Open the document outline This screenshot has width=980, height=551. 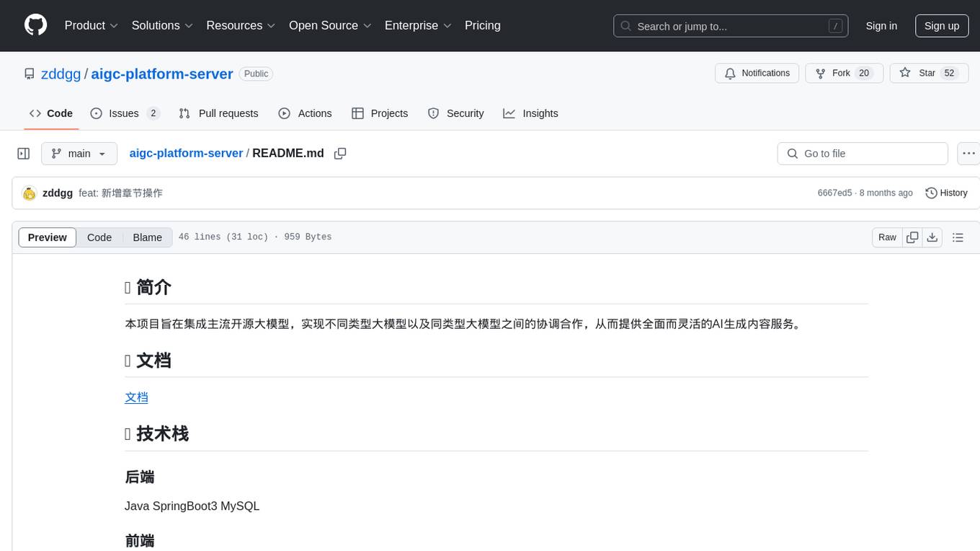(x=958, y=237)
